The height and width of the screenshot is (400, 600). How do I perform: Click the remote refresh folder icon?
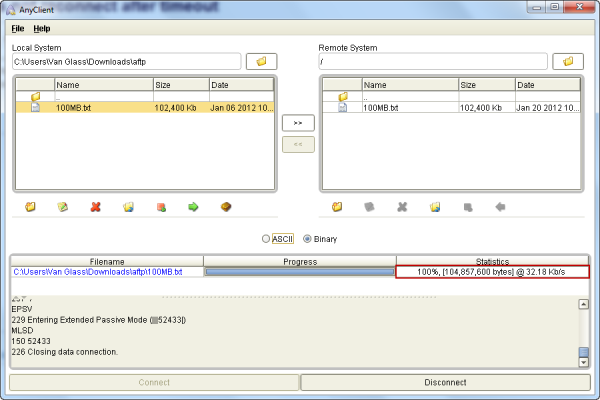point(435,207)
